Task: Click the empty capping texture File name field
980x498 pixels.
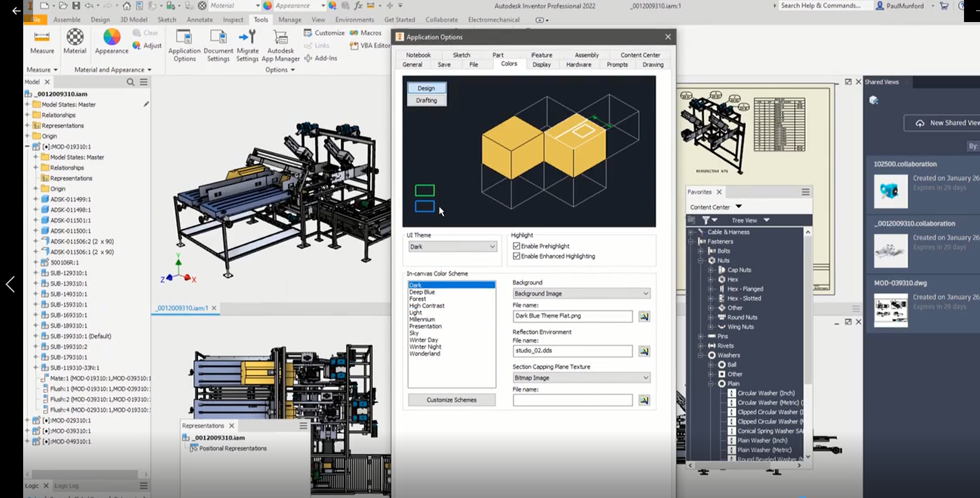Action: tap(573, 400)
